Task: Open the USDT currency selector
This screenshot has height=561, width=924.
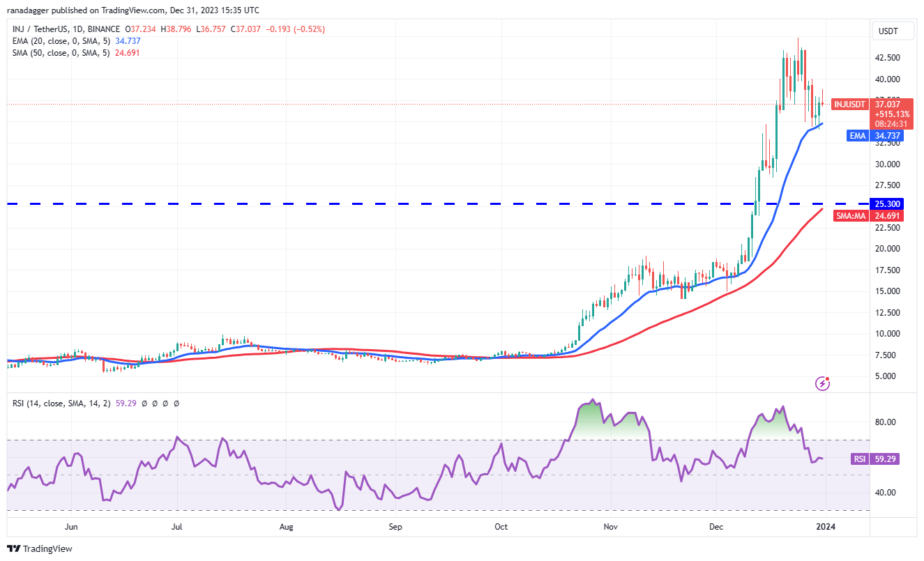Action: 888,31
